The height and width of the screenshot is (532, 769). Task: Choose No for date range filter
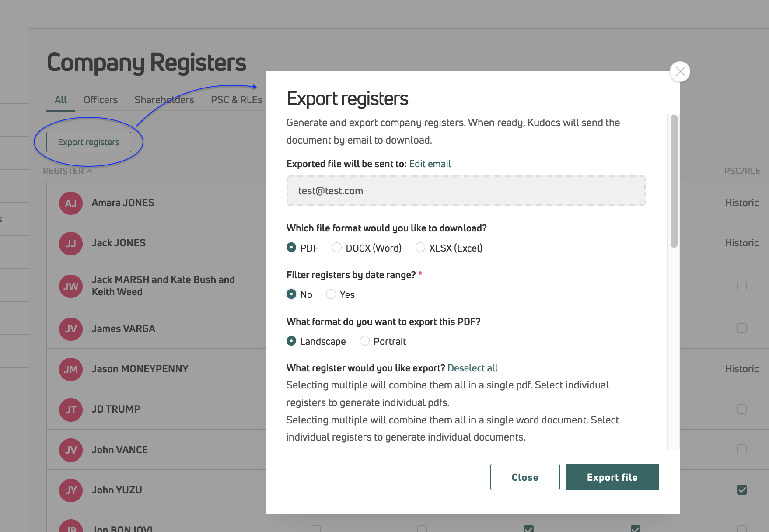[x=291, y=294]
